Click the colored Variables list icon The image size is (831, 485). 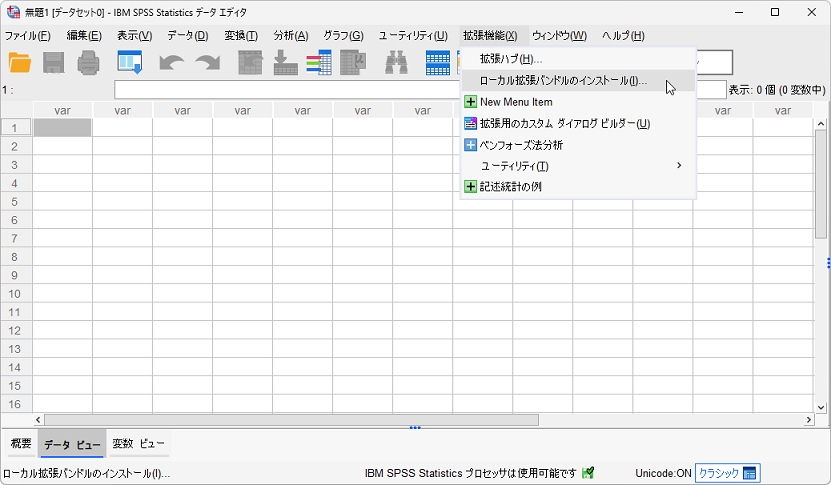(x=319, y=62)
